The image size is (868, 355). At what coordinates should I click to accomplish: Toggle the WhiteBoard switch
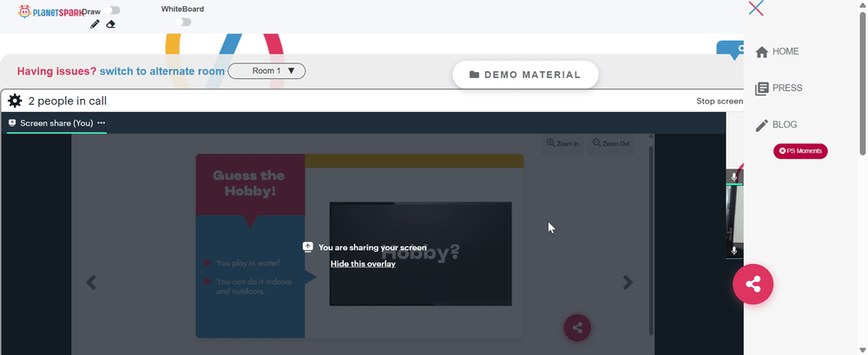pyautogui.click(x=182, y=23)
